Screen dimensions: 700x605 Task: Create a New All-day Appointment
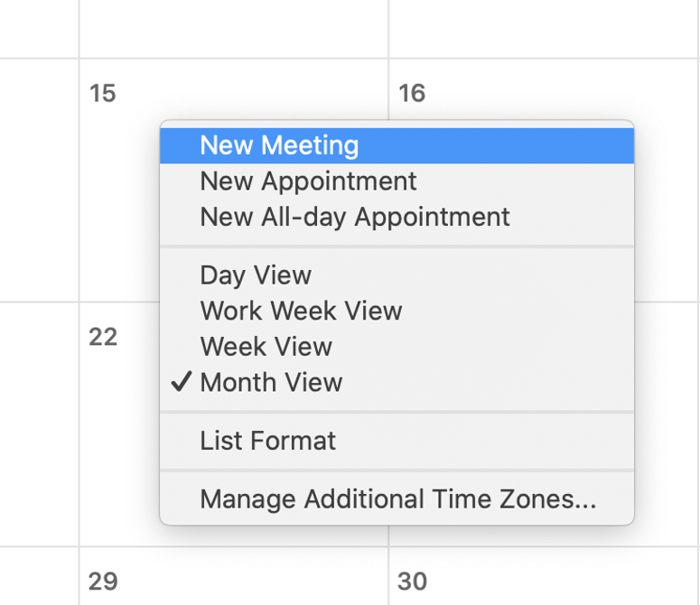(354, 218)
